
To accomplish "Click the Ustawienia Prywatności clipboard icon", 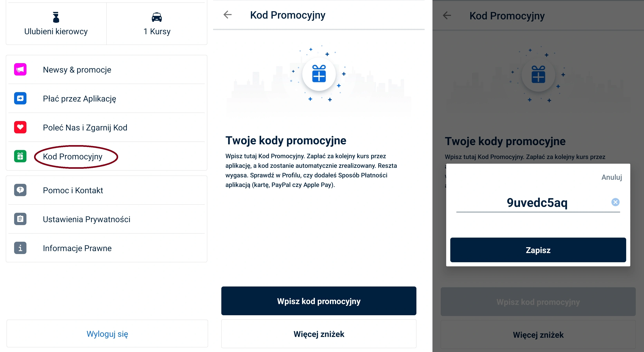I will [20, 219].
